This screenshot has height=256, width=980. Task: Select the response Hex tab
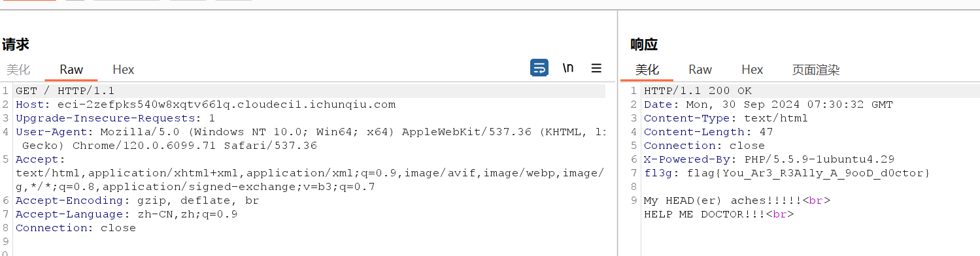752,69
